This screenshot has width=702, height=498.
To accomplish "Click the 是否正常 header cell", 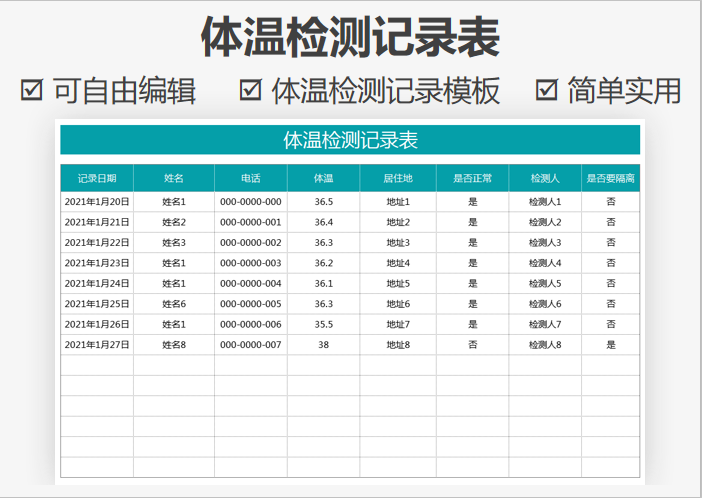I will (x=472, y=178).
